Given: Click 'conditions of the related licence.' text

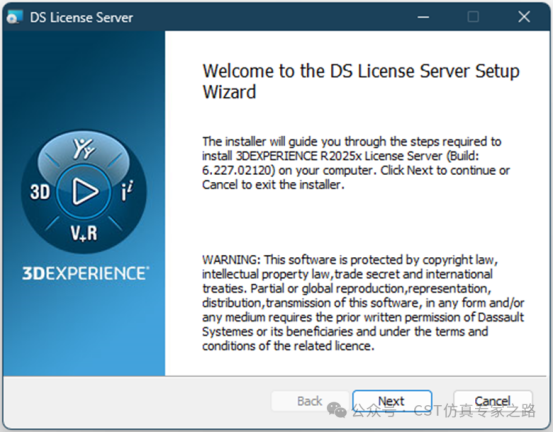Looking at the screenshot, I should coord(288,346).
